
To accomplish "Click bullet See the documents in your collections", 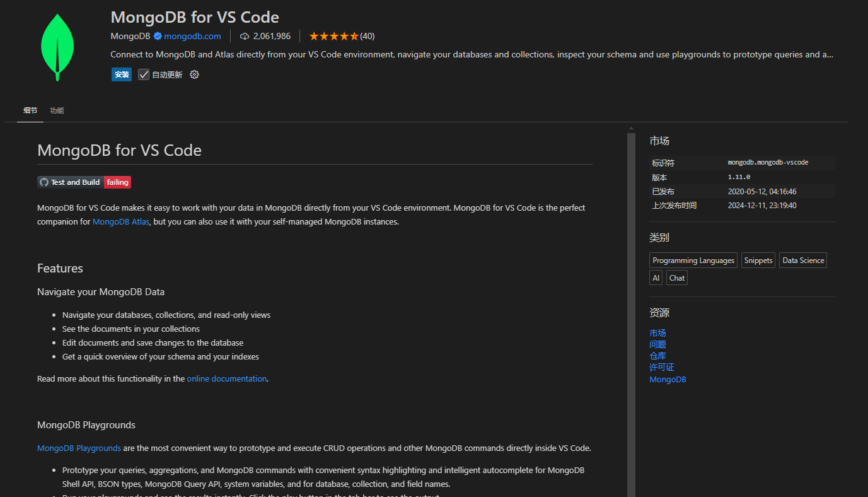I will tap(131, 329).
